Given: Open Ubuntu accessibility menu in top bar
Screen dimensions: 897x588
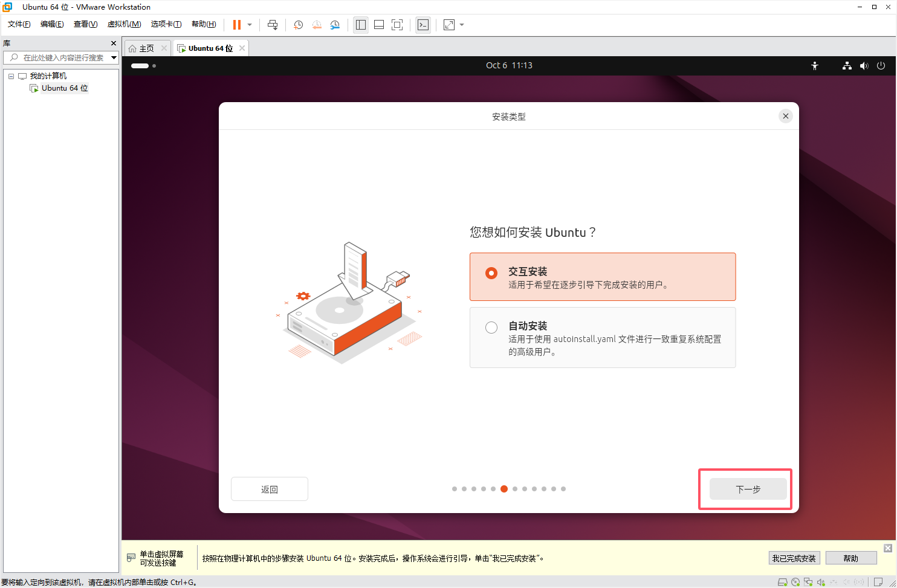Looking at the screenshot, I should [815, 66].
